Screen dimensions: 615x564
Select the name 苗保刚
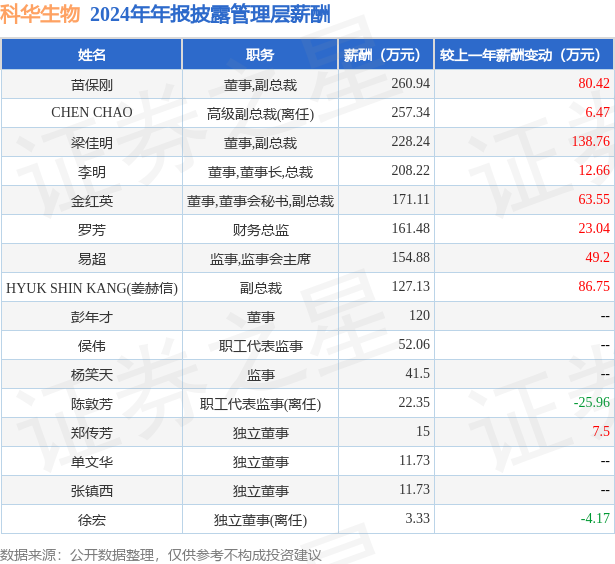click(92, 85)
